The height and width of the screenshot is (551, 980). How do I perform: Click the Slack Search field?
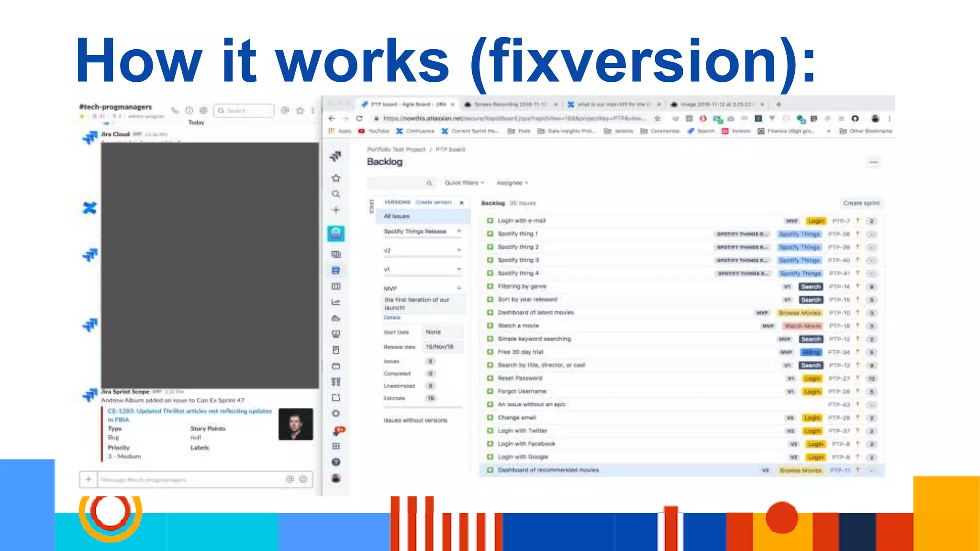point(244,110)
